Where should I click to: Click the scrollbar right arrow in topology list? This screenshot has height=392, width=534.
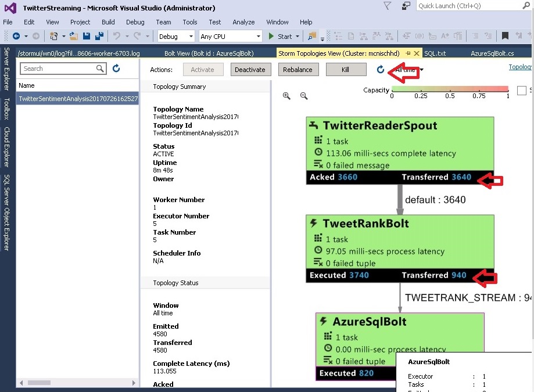134,383
